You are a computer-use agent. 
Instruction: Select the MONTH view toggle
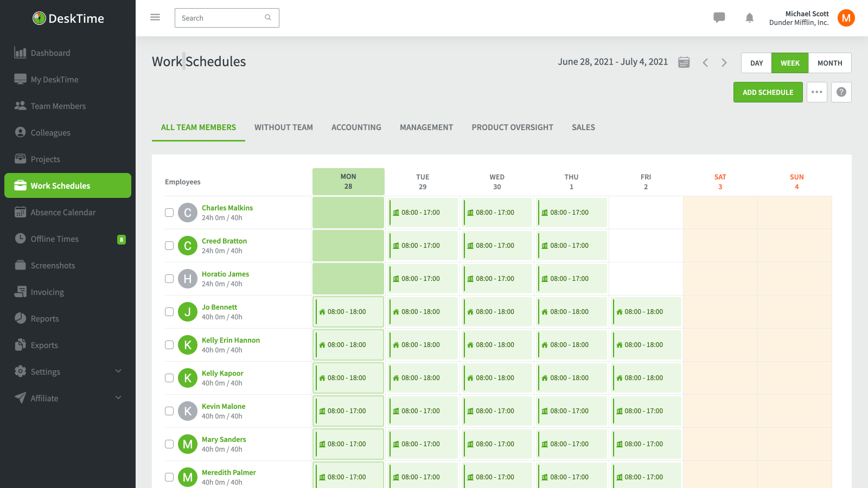pyautogui.click(x=829, y=63)
